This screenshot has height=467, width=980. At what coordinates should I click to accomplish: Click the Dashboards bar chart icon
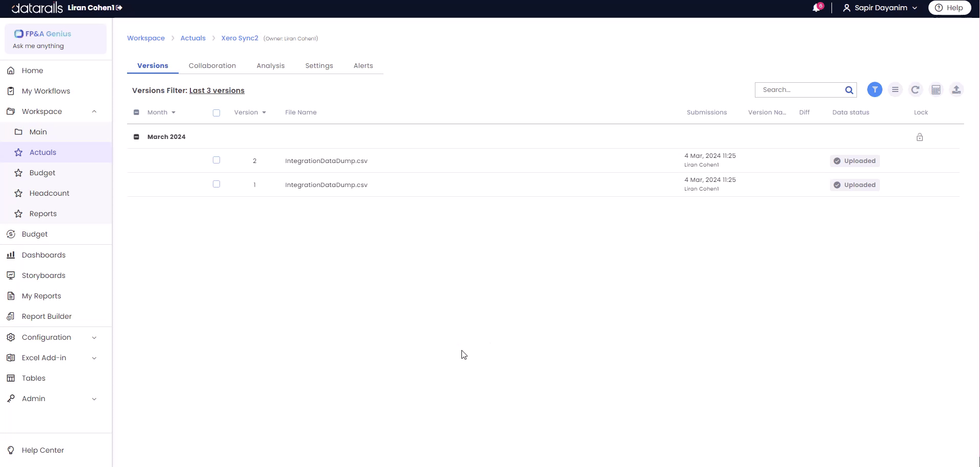pos(11,255)
